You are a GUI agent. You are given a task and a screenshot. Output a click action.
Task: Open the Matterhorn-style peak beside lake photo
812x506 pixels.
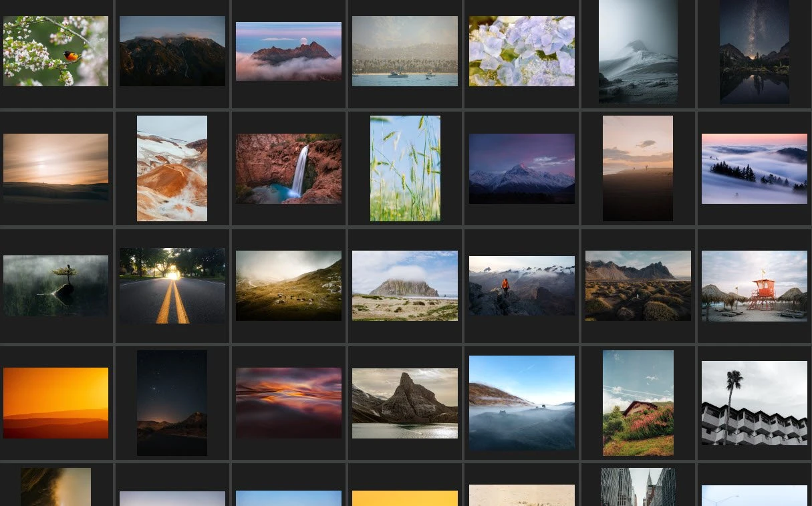[404, 403]
